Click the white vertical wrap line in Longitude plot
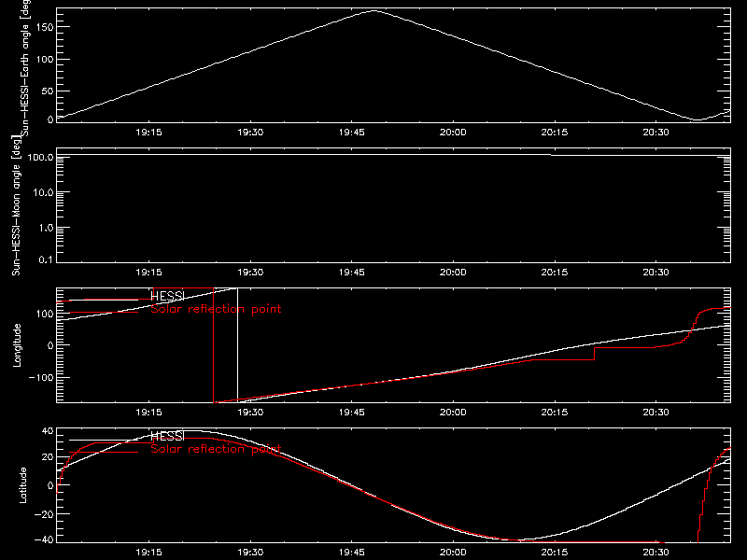Viewport: 747px width, 560px height. coord(237,344)
